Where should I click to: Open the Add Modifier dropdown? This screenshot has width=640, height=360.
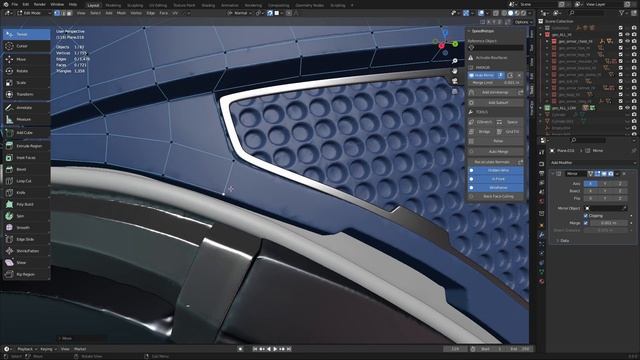click(x=593, y=162)
